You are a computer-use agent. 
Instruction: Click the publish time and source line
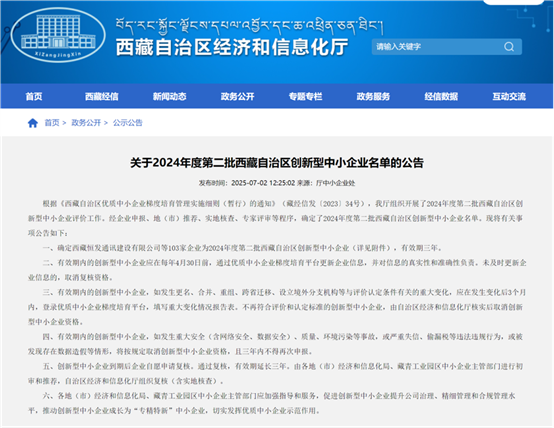[277, 183]
